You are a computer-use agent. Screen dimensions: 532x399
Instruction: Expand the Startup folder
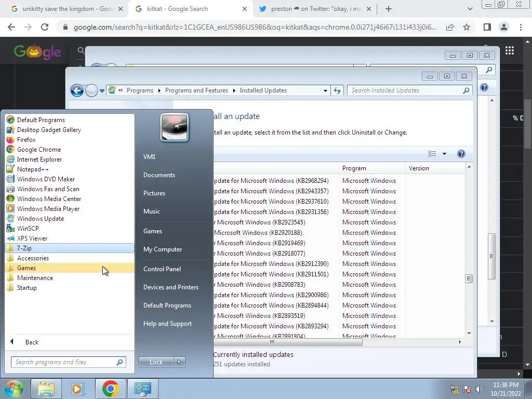click(x=70, y=287)
